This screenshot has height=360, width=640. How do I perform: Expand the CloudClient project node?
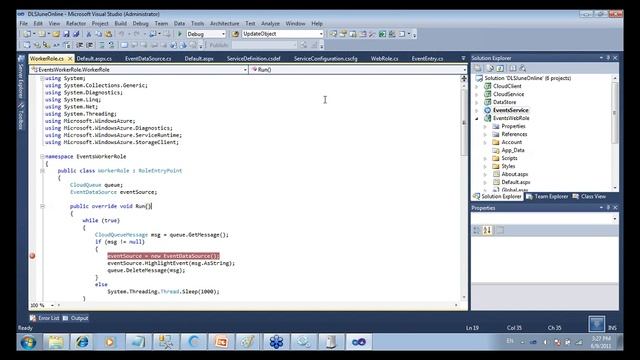tap(476, 87)
